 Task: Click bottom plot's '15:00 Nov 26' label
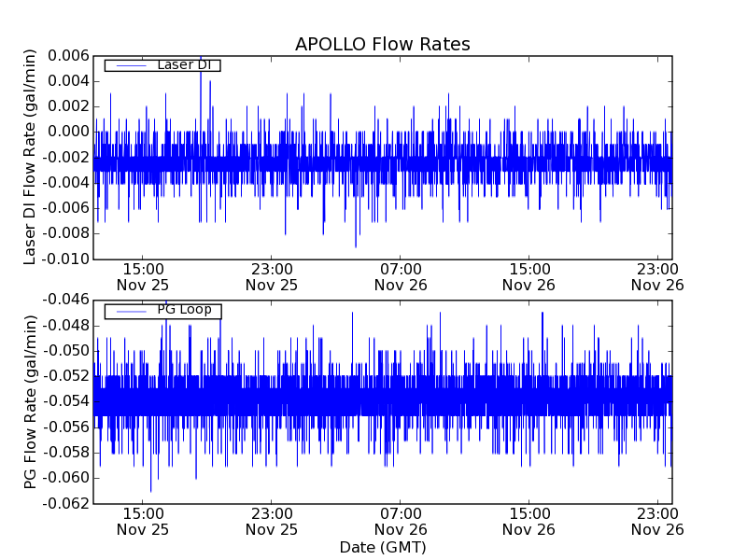coord(529,522)
